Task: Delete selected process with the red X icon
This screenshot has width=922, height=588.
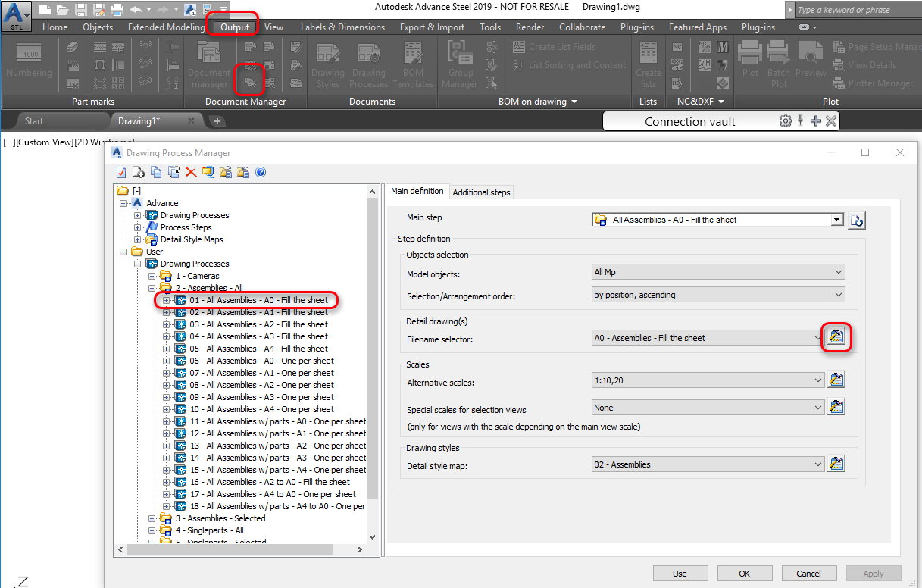Action: (191, 172)
